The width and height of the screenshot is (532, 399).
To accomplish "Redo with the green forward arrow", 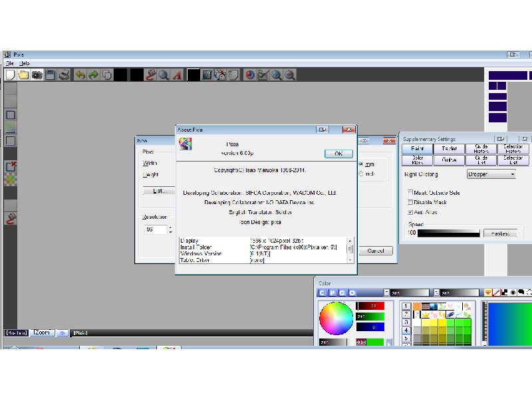I will (x=93, y=75).
